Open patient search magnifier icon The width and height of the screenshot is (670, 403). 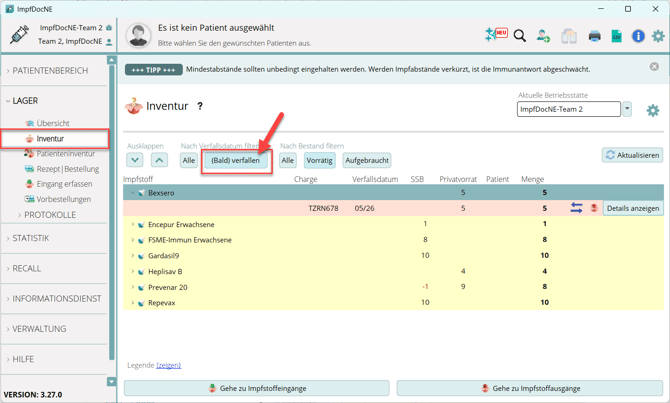pyautogui.click(x=520, y=36)
